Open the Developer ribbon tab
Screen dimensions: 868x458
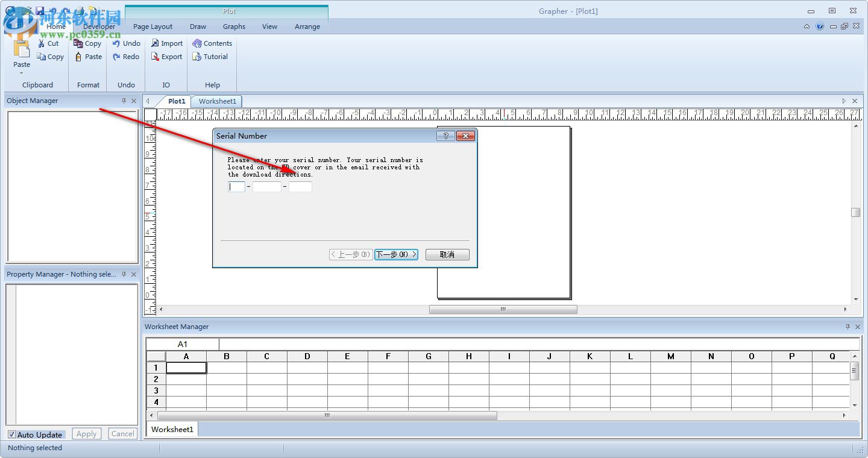(x=99, y=27)
